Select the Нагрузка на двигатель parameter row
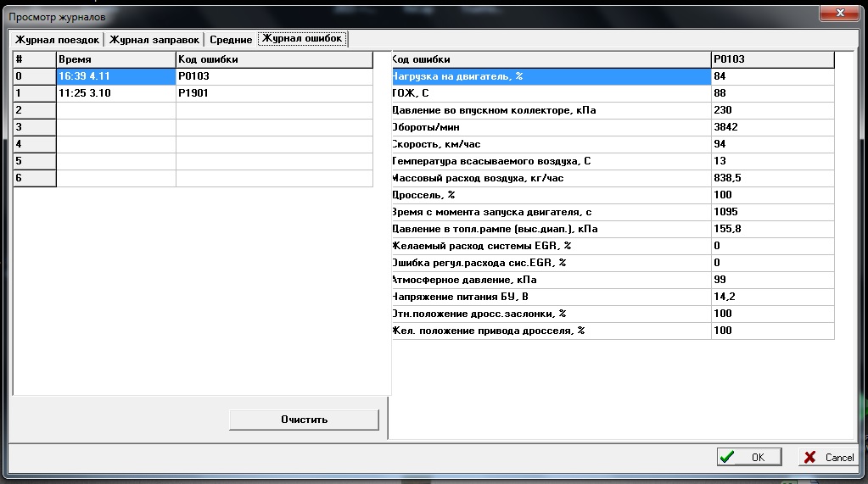This screenshot has height=484, width=868. pyautogui.click(x=550, y=76)
